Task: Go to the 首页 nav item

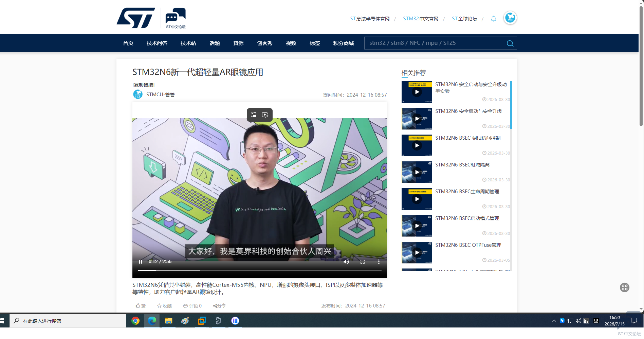Action: 128,43
